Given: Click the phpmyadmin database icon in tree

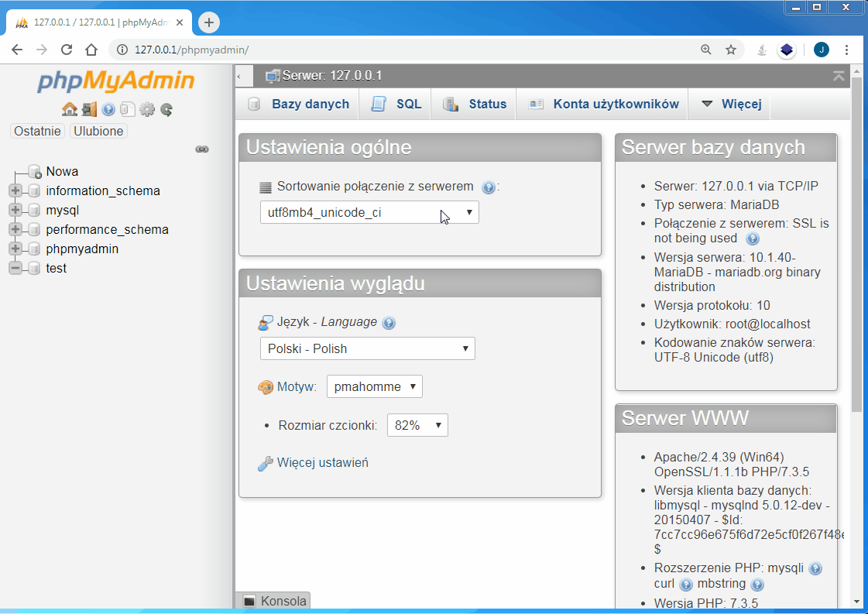Looking at the screenshot, I should [34, 249].
